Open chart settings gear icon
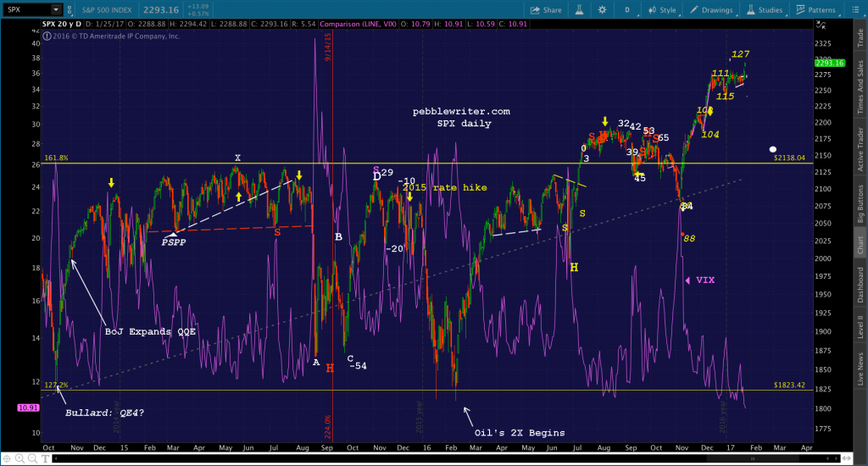This screenshot has width=868, height=466. click(x=603, y=10)
